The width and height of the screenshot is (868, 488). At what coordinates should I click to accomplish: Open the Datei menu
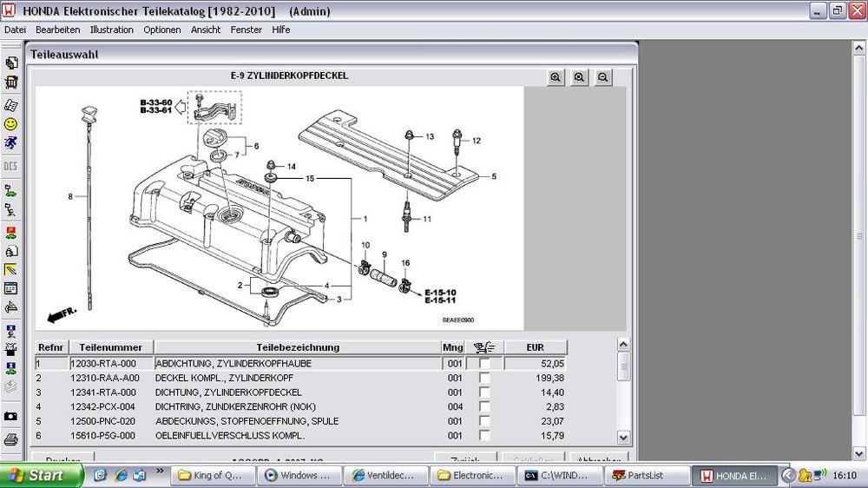pyautogui.click(x=15, y=30)
